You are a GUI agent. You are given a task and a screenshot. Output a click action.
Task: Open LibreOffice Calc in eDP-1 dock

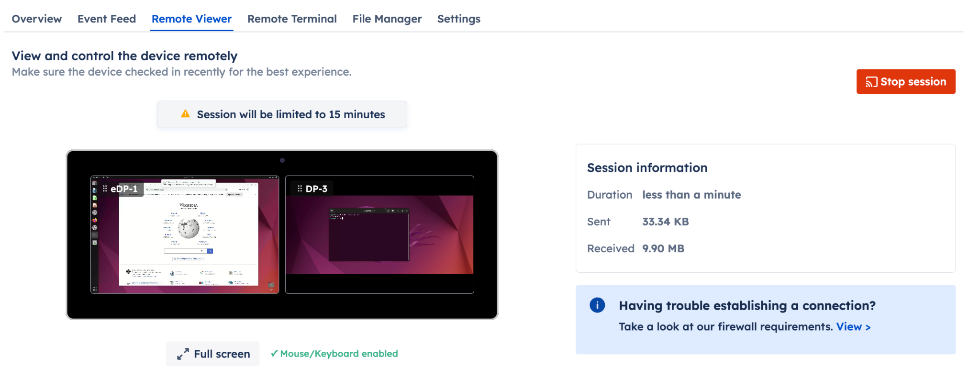tap(95, 198)
